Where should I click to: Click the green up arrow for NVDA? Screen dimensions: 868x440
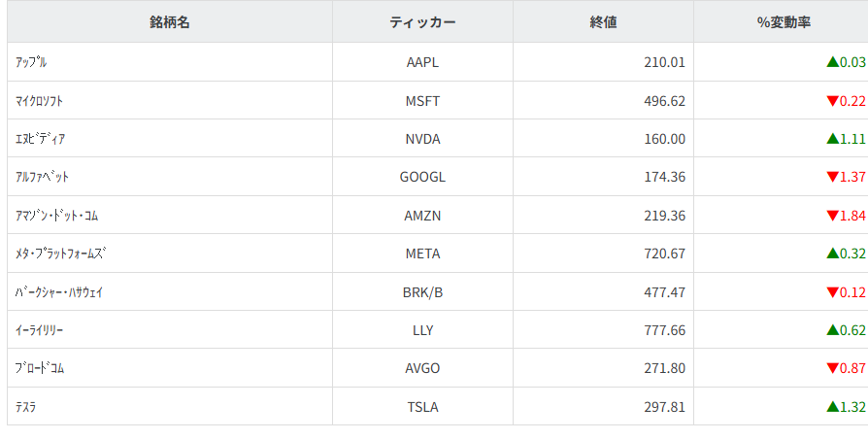(832, 139)
